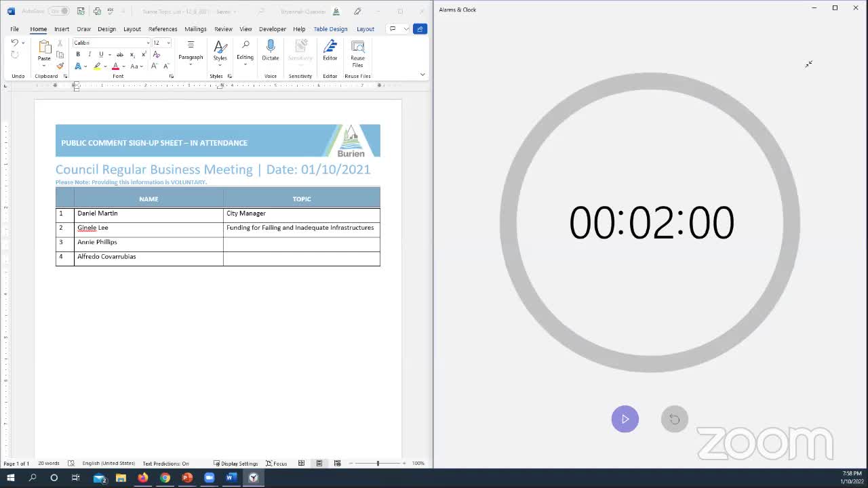Screen dimensions: 868x488
Task: Open the font name dropdown
Action: coord(148,43)
